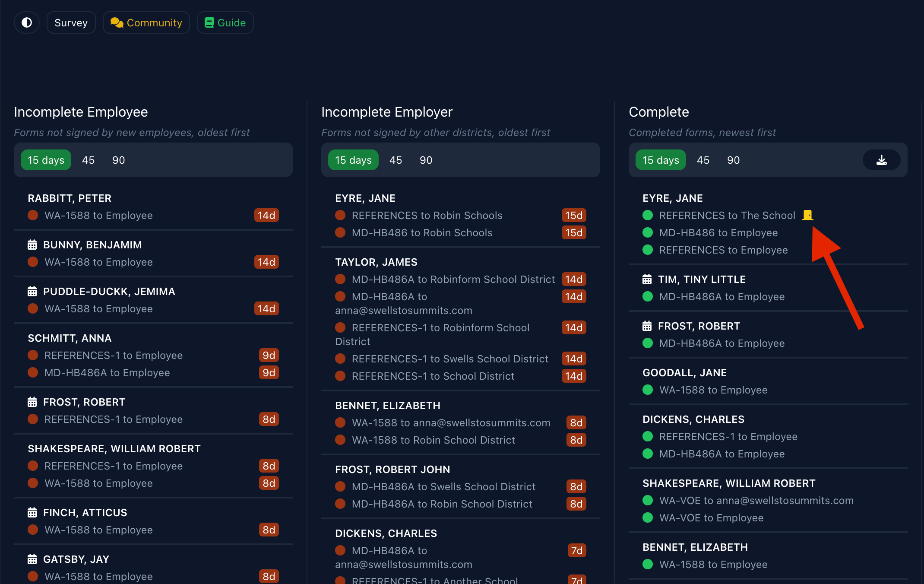Click calendar icon beside FINCH, ATTICUS
This screenshot has width=924, height=584.
32,513
